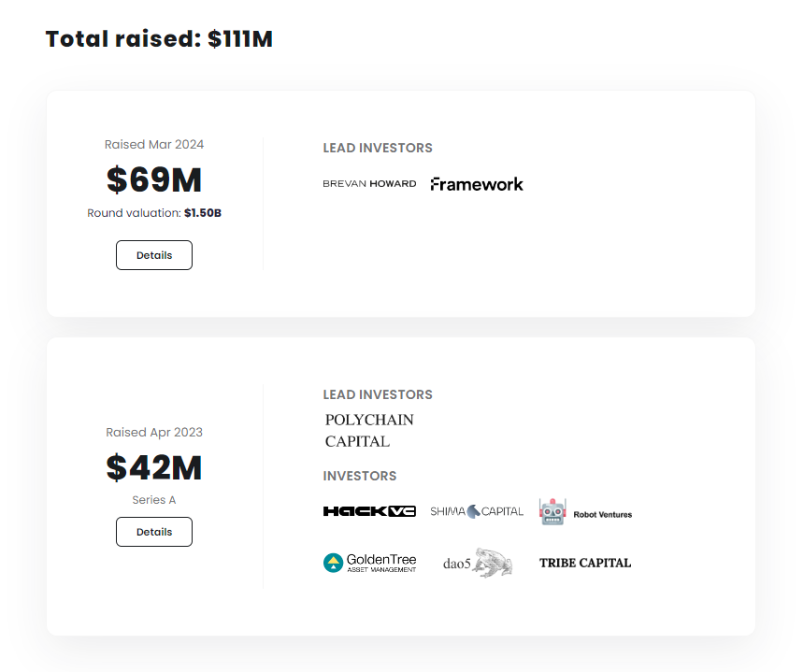
Task: Click the dao5 frog logo
Action: 478,563
